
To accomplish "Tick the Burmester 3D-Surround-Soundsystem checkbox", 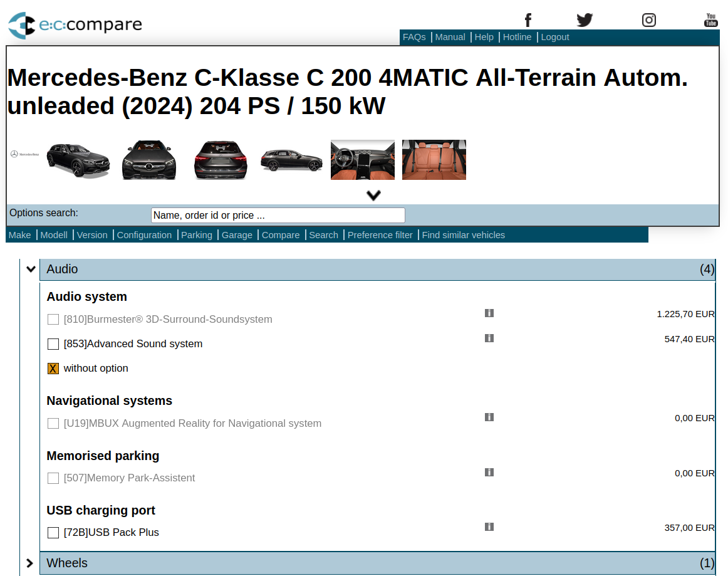I will pos(53,319).
